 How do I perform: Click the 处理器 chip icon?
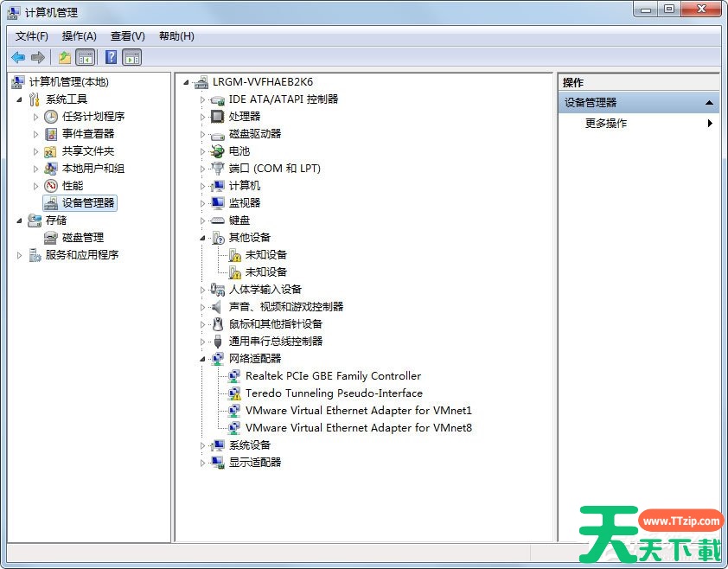tap(217, 116)
